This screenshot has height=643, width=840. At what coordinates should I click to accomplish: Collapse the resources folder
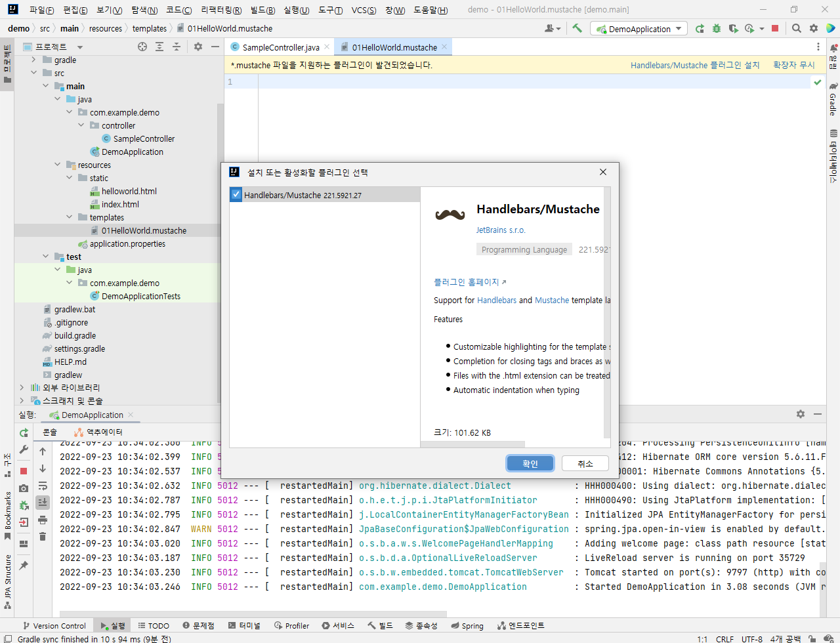58,165
